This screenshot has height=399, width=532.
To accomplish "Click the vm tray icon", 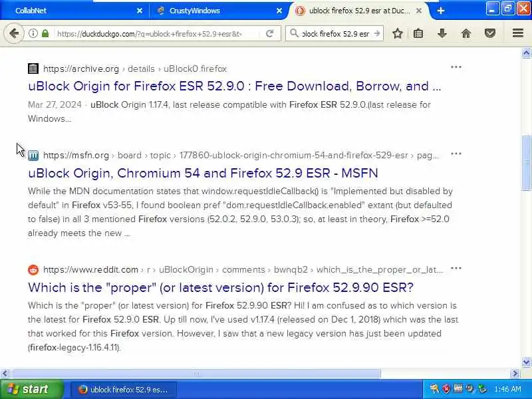I will (x=458, y=388).
